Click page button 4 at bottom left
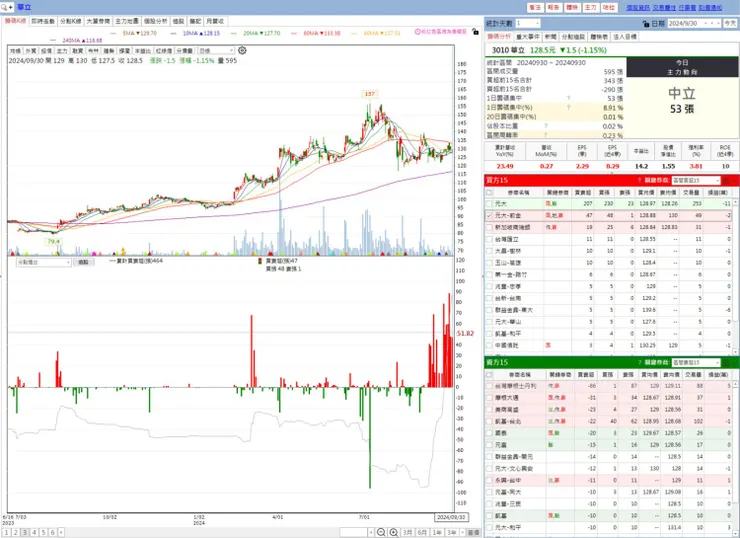The width and height of the screenshot is (740, 538). [34, 532]
